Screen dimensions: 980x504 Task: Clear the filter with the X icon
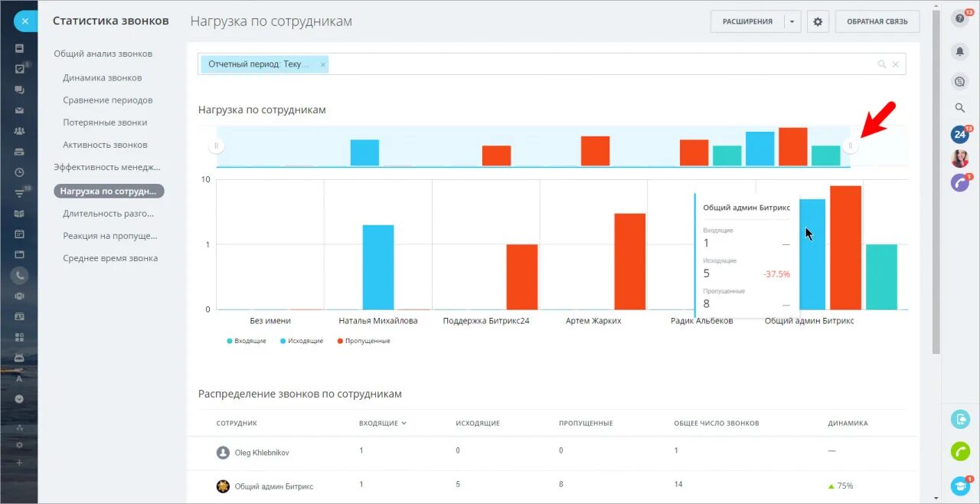(x=895, y=64)
